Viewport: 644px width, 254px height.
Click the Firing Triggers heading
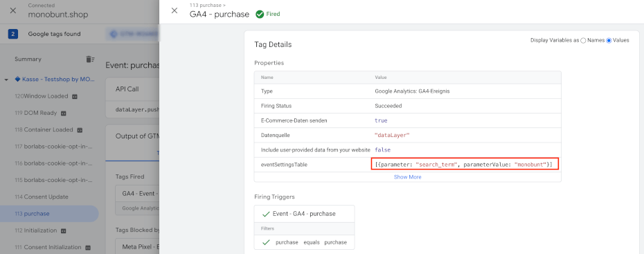[x=274, y=197]
